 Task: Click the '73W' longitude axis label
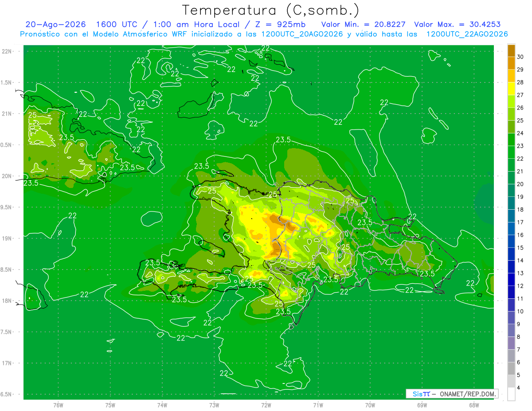click(x=214, y=405)
